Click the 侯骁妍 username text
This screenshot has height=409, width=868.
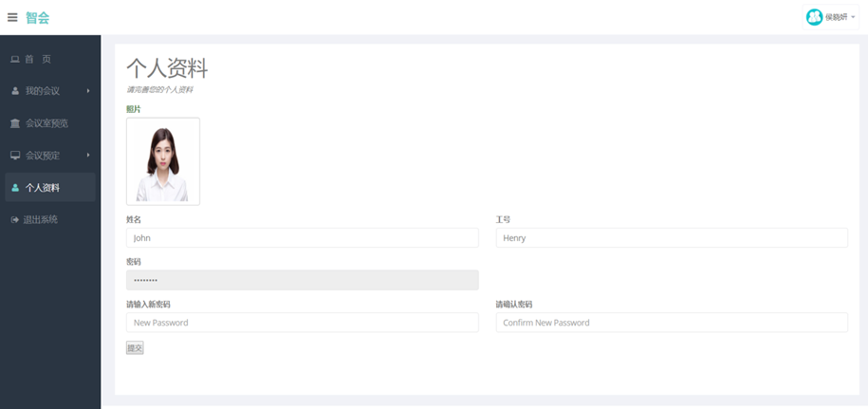tap(836, 17)
